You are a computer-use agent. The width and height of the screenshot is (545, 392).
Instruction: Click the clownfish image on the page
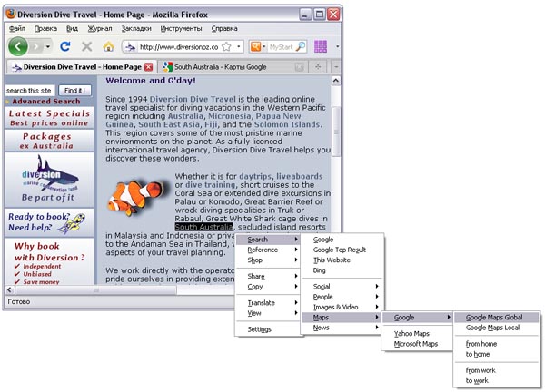point(138,197)
